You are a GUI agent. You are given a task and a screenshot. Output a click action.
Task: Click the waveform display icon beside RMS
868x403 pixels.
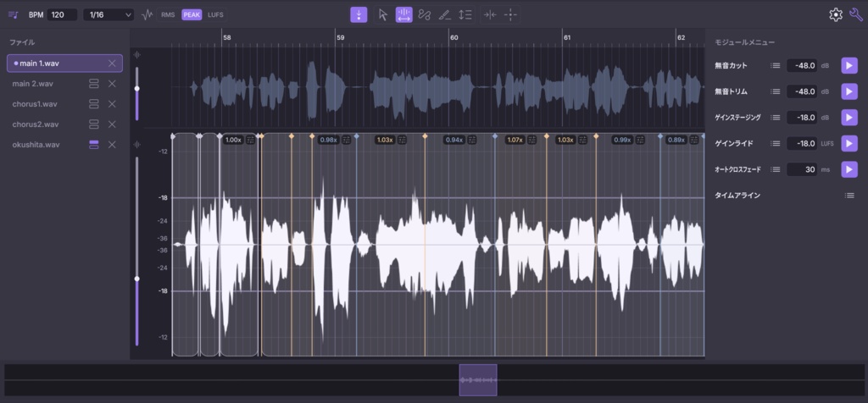click(147, 15)
